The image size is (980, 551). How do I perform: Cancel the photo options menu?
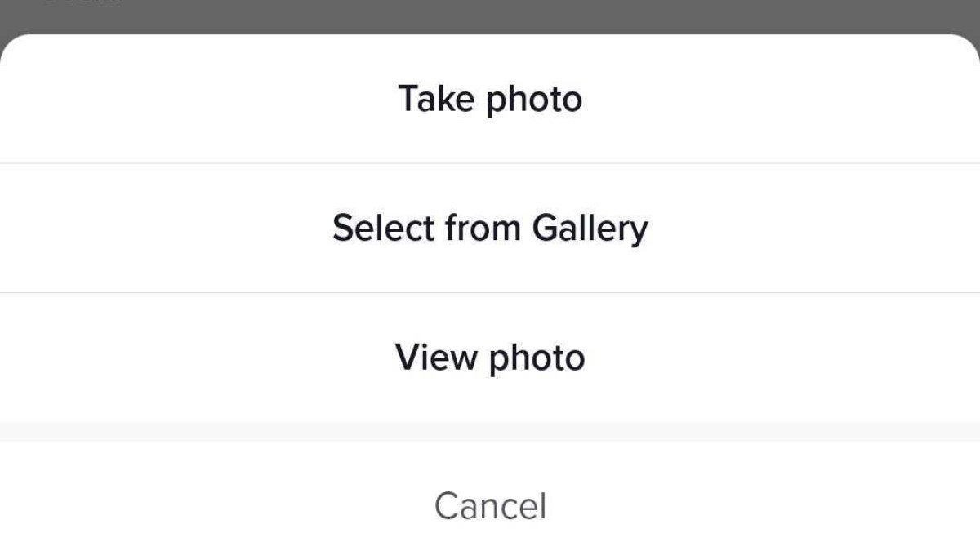(490, 505)
